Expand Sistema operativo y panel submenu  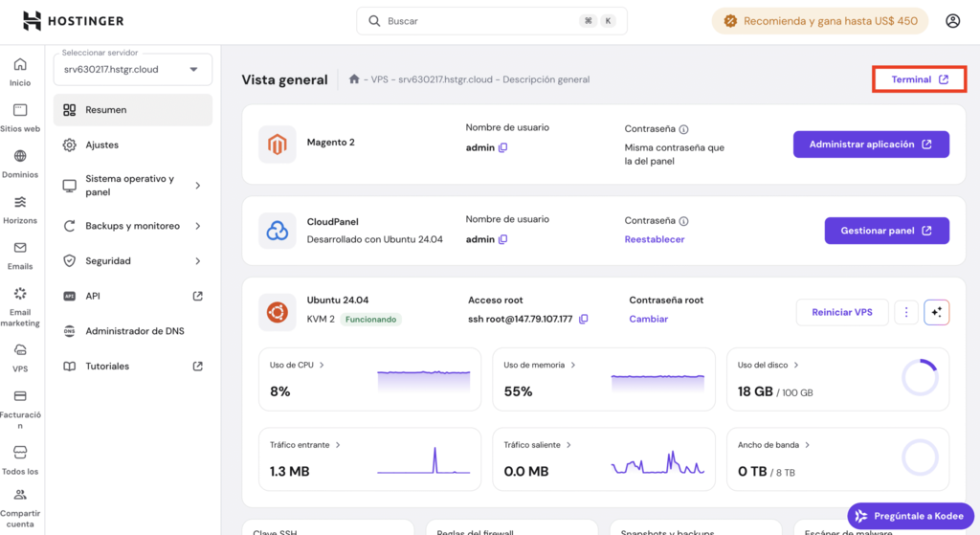pyautogui.click(x=197, y=186)
